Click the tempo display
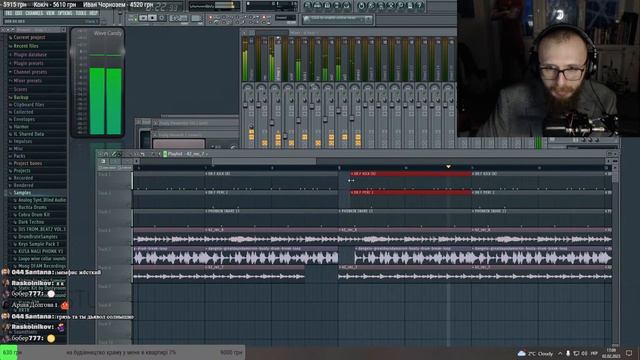The image size is (640, 360). (178, 18)
